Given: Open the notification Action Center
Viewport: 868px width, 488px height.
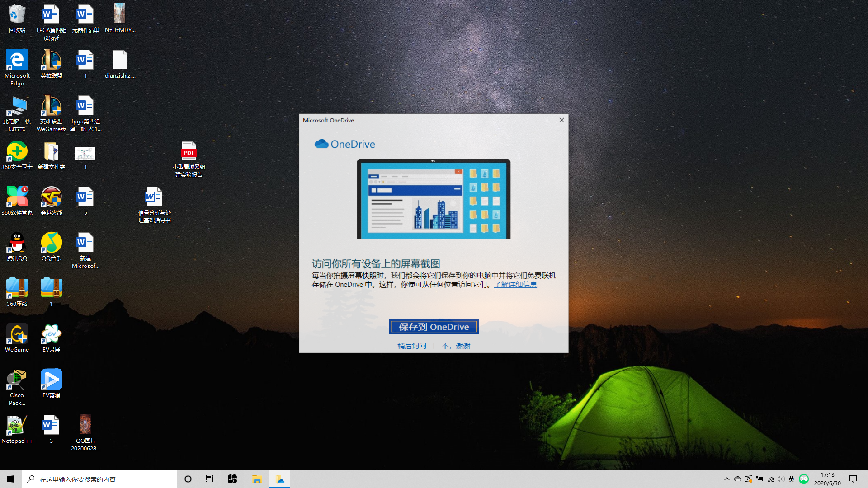Looking at the screenshot, I should pos(853,479).
